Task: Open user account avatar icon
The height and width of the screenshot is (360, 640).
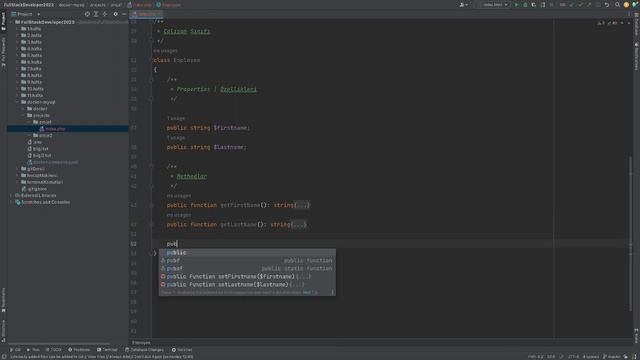Action: (x=626, y=5)
